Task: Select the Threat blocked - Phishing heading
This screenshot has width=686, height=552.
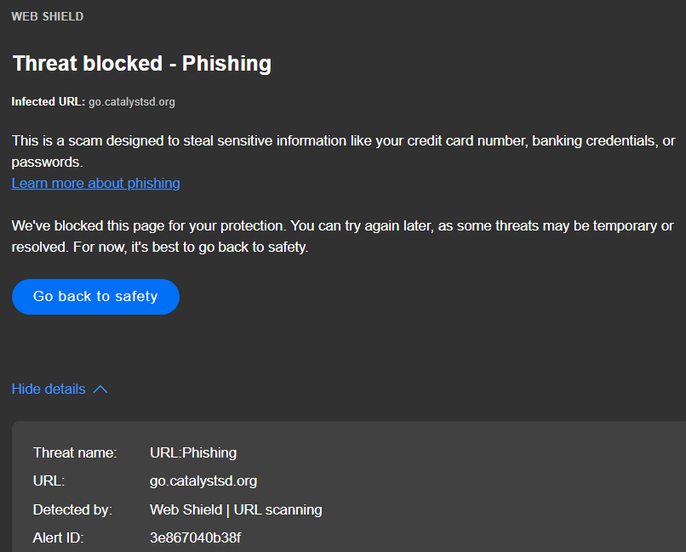Action: click(x=141, y=64)
